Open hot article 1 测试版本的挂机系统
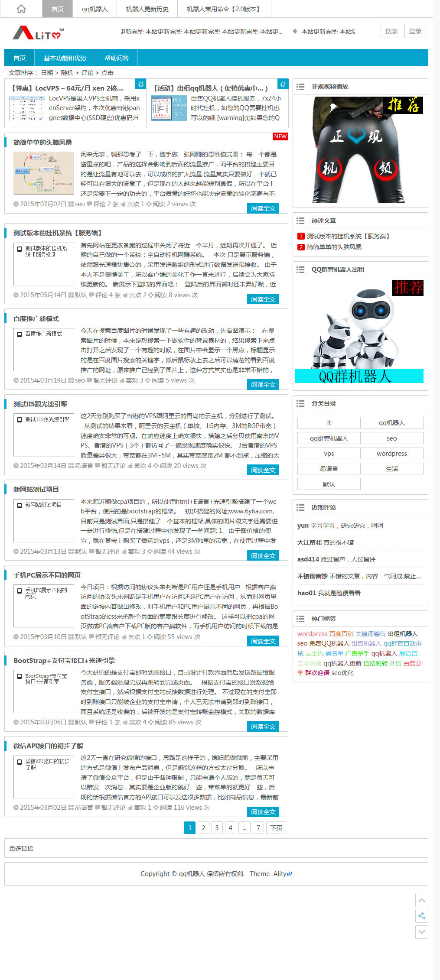The width and height of the screenshot is (440, 980). point(348,236)
